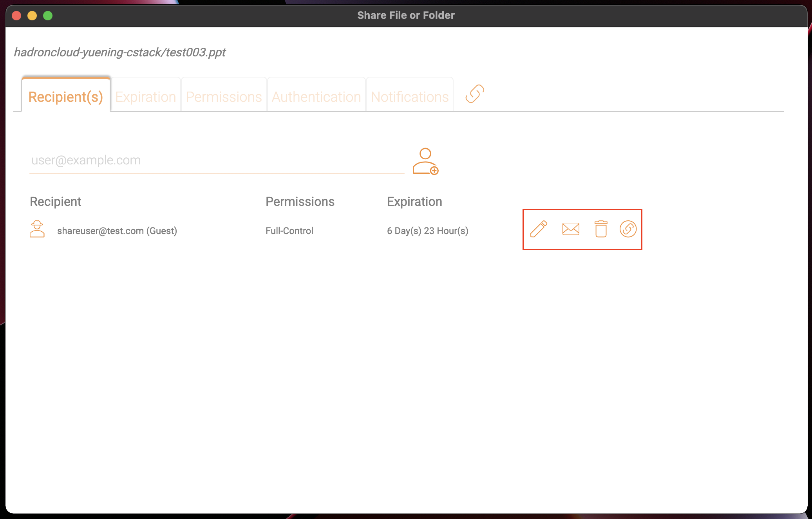Click the delete (trash) icon for shareuser
The image size is (812, 519).
point(600,229)
